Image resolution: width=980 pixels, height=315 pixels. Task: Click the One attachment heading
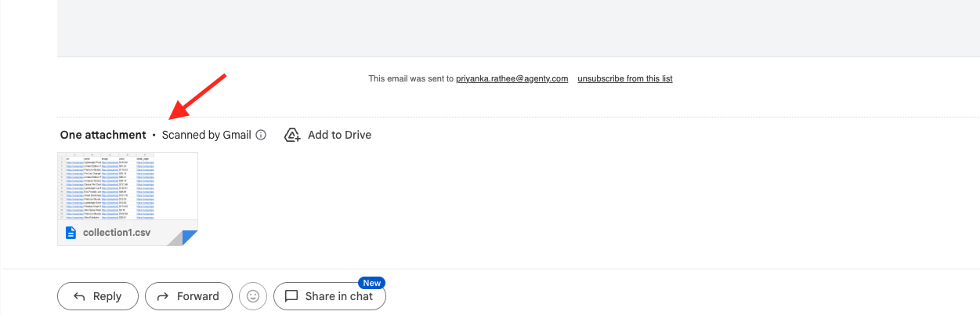[x=103, y=135]
